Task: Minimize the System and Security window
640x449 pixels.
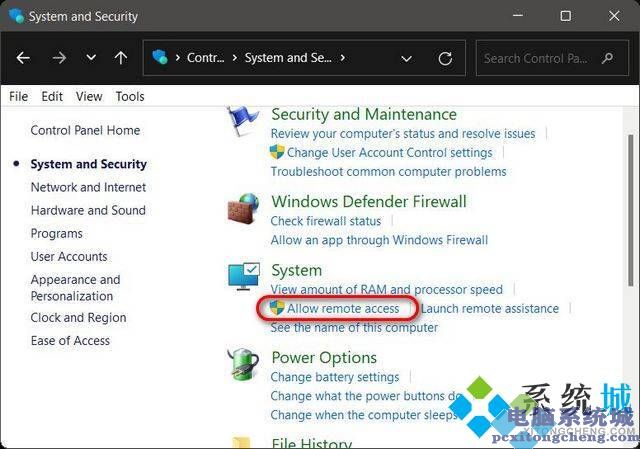Action: [x=518, y=16]
